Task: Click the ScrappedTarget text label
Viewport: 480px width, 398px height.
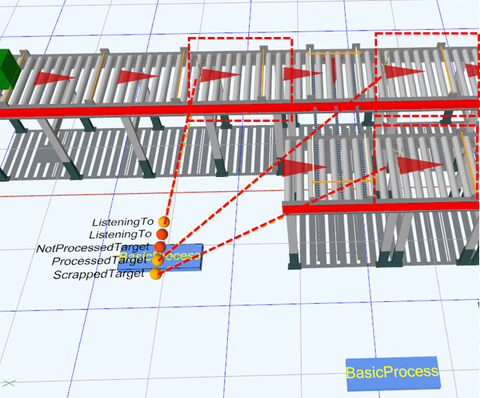Action: 99,275
